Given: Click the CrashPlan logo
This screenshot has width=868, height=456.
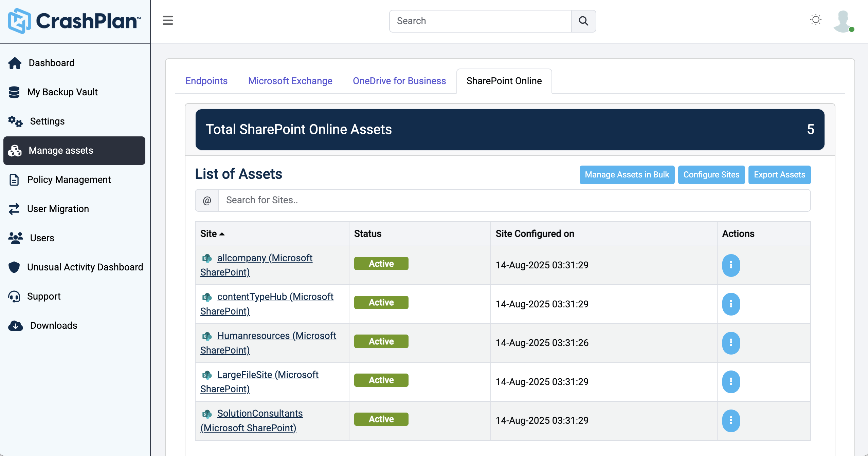Looking at the screenshot, I should click(74, 21).
